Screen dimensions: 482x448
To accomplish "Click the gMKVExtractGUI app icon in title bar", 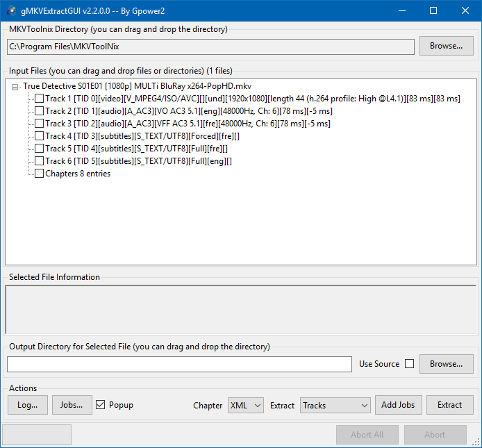I will click(11, 10).
